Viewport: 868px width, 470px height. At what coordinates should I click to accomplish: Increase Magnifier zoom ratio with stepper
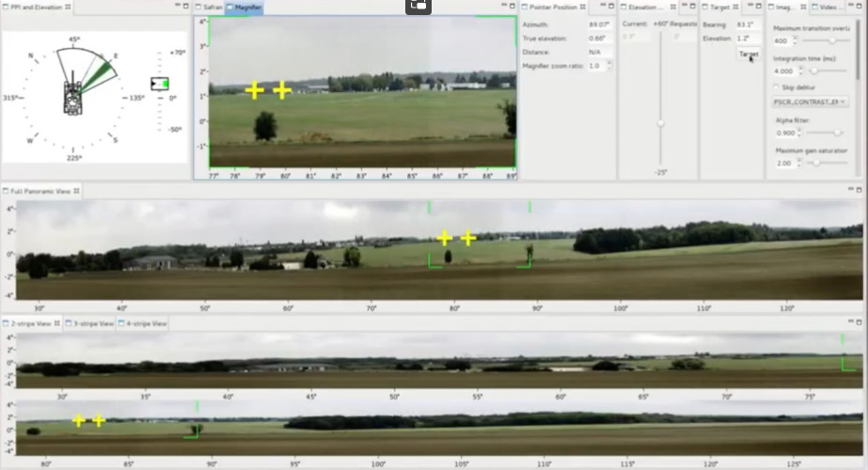pos(608,63)
